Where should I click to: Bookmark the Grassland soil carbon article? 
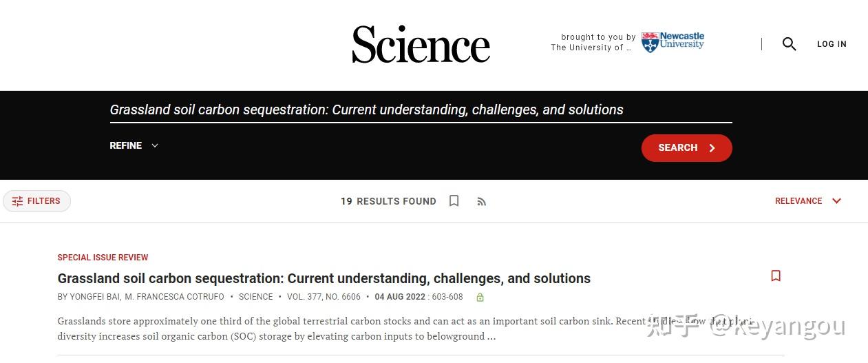pyautogui.click(x=776, y=276)
